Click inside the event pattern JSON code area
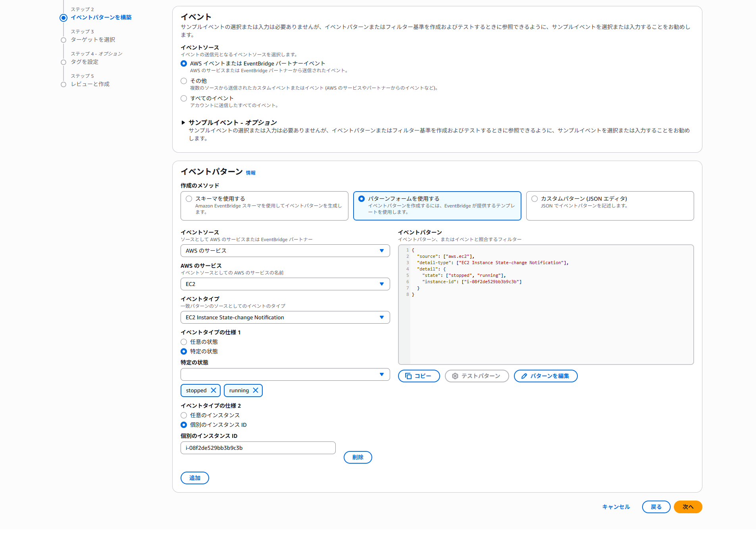Image resolution: width=756 pixels, height=543 pixels. (x=546, y=305)
